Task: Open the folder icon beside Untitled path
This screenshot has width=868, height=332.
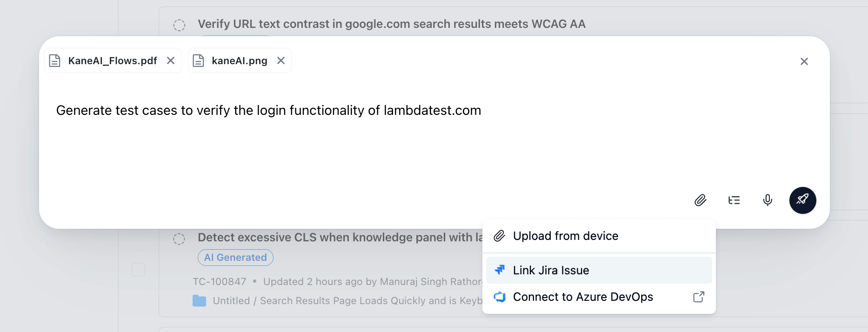Action: point(199,300)
